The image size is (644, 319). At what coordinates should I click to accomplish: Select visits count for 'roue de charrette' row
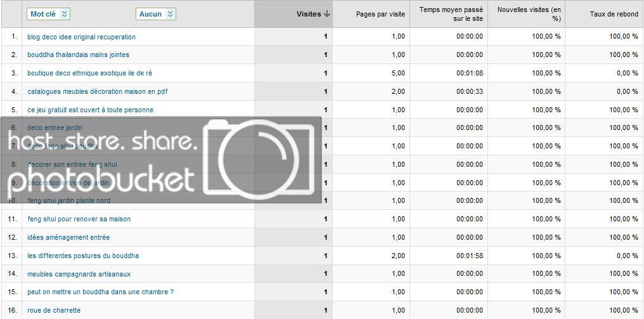tap(326, 310)
